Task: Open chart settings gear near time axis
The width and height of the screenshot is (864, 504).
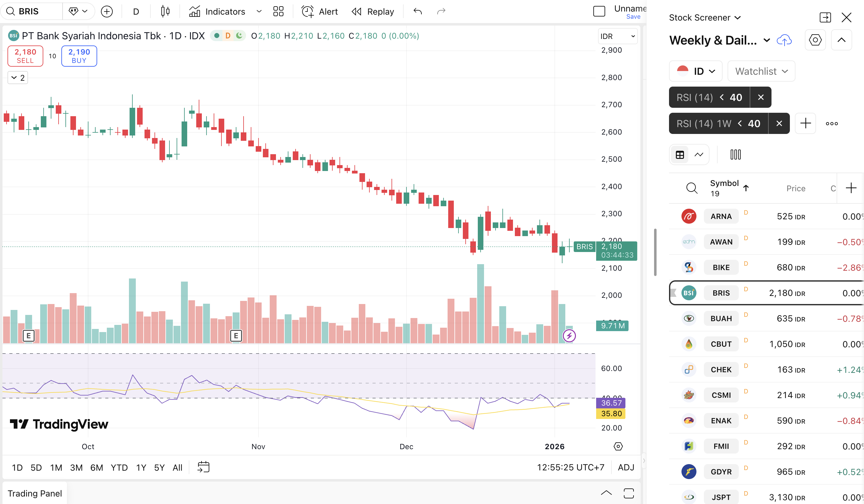Action: (x=618, y=446)
